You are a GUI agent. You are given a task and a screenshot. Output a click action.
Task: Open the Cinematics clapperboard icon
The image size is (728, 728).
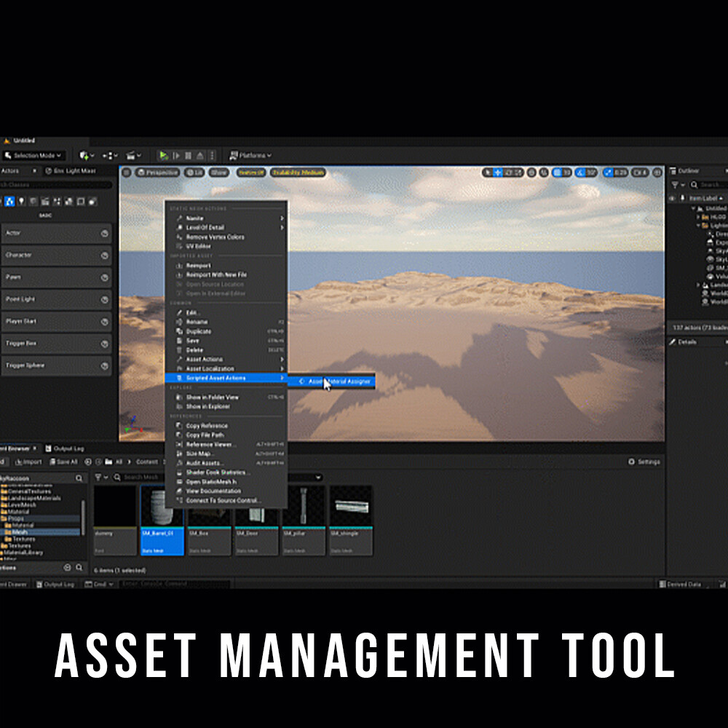(x=130, y=155)
